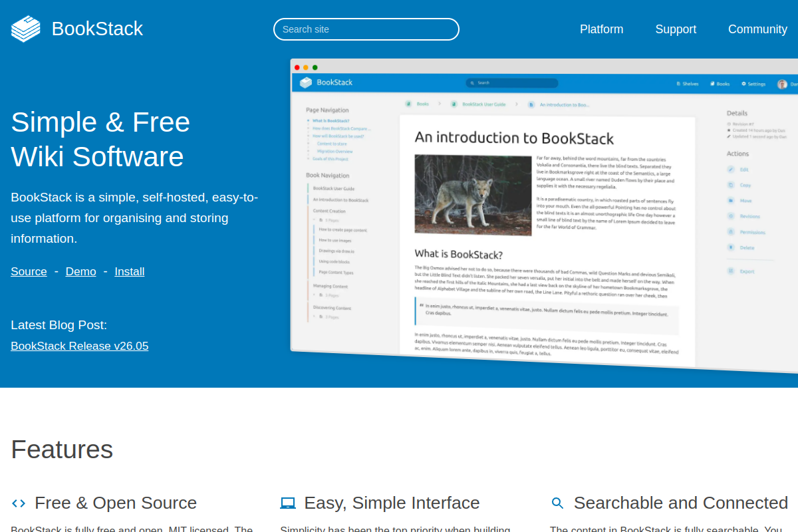This screenshot has height=532, width=798.
Task: Open the Platform menu
Action: (x=601, y=29)
